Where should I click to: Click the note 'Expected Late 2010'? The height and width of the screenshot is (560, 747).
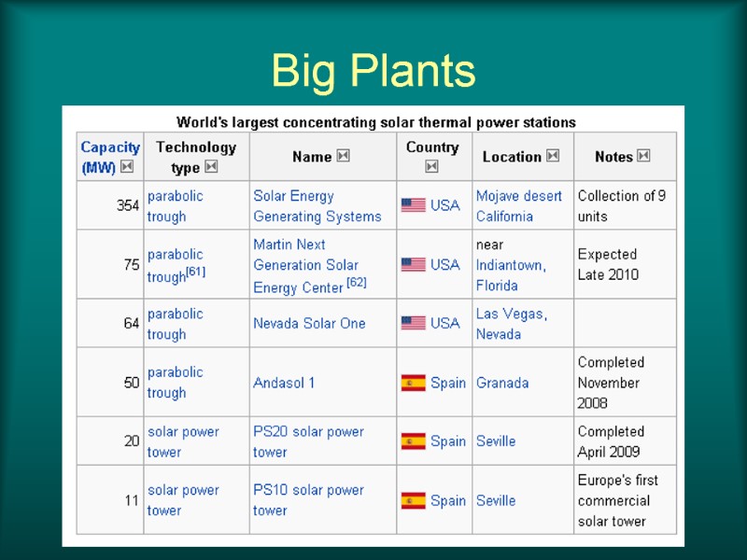(x=608, y=264)
